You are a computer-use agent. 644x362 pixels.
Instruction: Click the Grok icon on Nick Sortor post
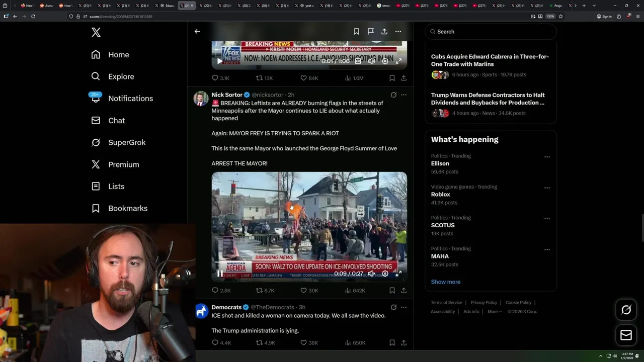point(393,95)
